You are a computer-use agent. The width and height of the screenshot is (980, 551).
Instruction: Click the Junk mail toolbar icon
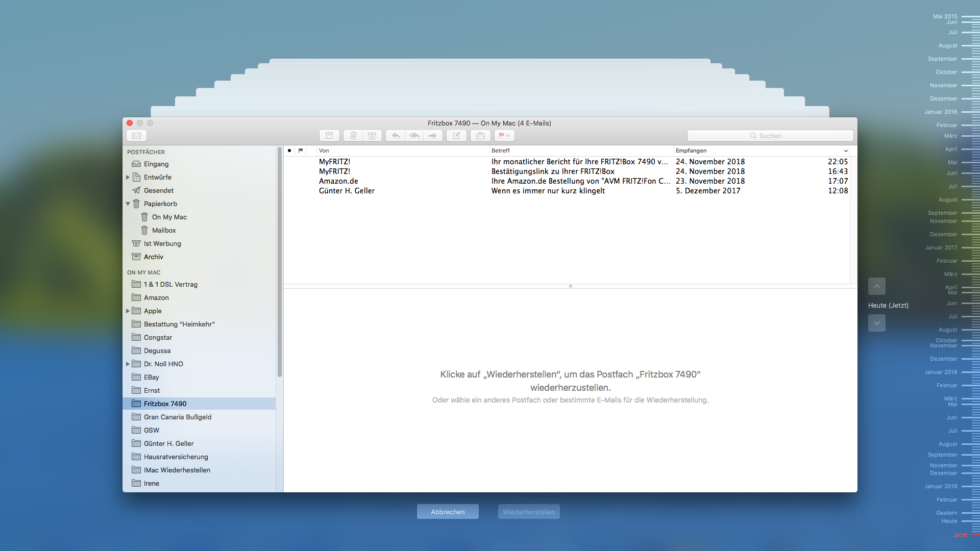point(372,136)
